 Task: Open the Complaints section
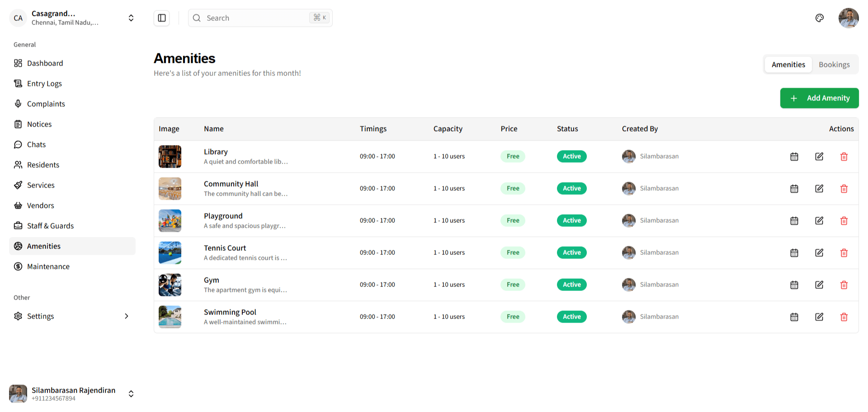pos(46,104)
